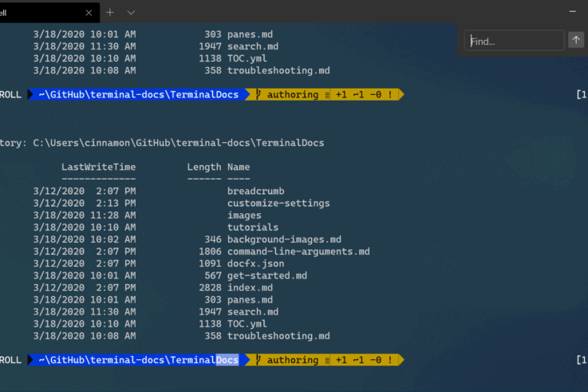
Task: Click 'troubleshooting.md' in the lower listing
Action: (278, 336)
